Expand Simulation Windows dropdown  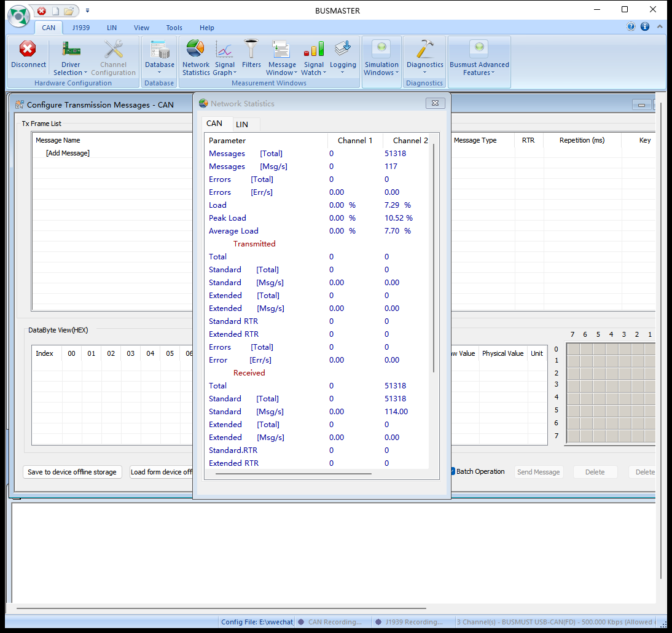(381, 69)
